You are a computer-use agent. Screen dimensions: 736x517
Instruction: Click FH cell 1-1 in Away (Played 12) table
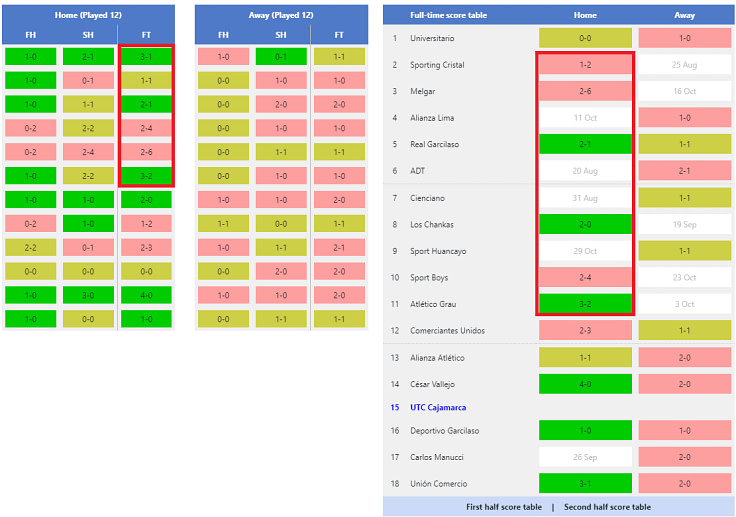click(223, 224)
